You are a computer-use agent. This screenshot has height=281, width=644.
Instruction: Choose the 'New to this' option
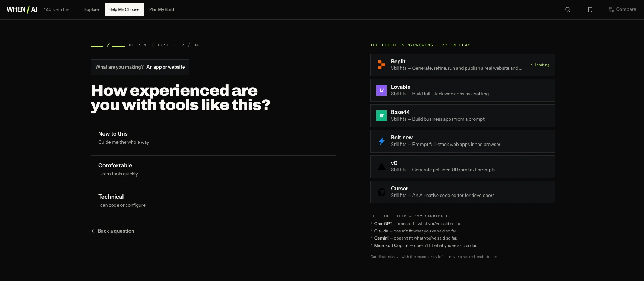213,138
